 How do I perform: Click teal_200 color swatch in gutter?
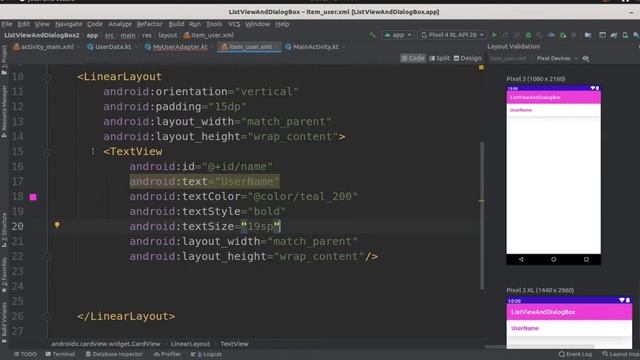(33, 197)
